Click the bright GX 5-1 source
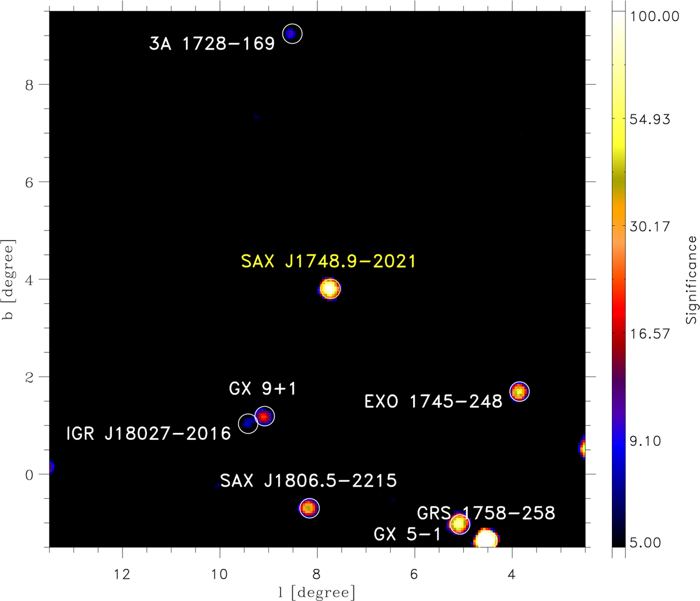The image size is (700, 601). (486, 539)
